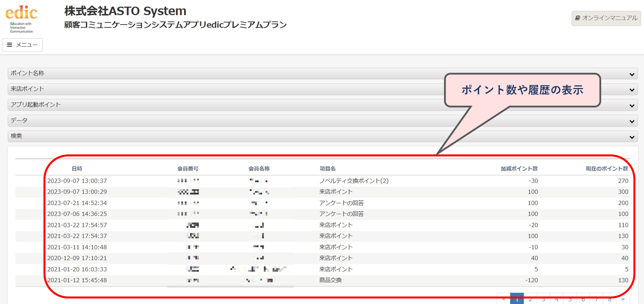The height and width of the screenshot is (304, 644).
Task: Click the 項目名 column header
Action: (328, 169)
